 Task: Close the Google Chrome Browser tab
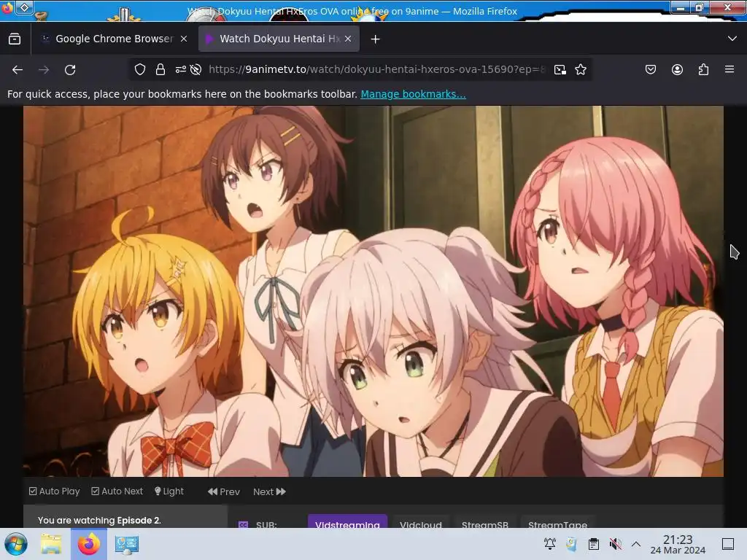click(x=184, y=39)
